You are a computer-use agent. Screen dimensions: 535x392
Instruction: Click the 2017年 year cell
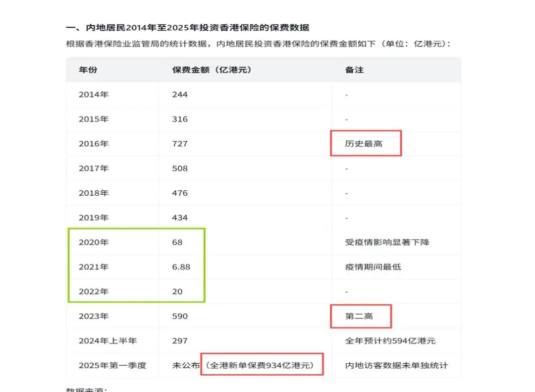pyautogui.click(x=93, y=168)
